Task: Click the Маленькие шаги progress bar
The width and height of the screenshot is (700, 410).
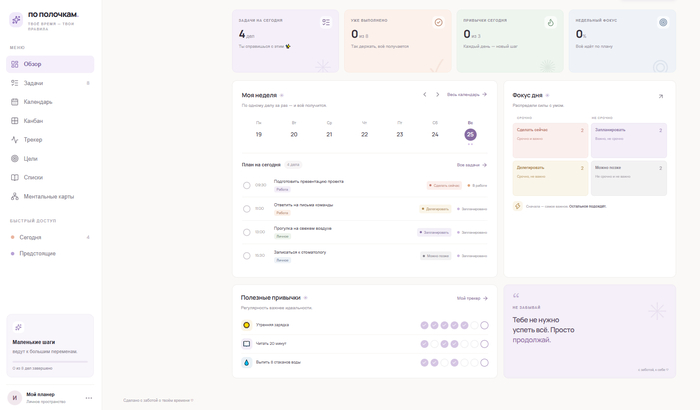Action: (50, 361)
